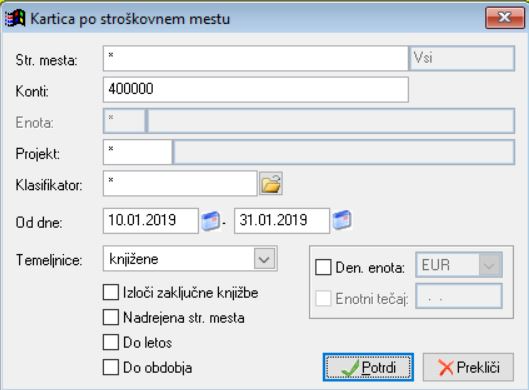Click the Klasifikator input field
Image resolution: width=529 pixels, height=390 pixels.
click(180, 183)
